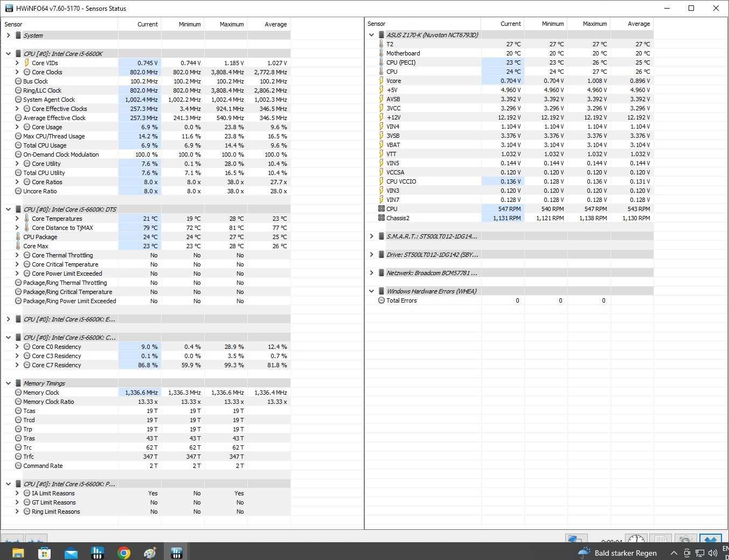
Task: Open File Explorer from the taskbar
Action: pos(18,552)
